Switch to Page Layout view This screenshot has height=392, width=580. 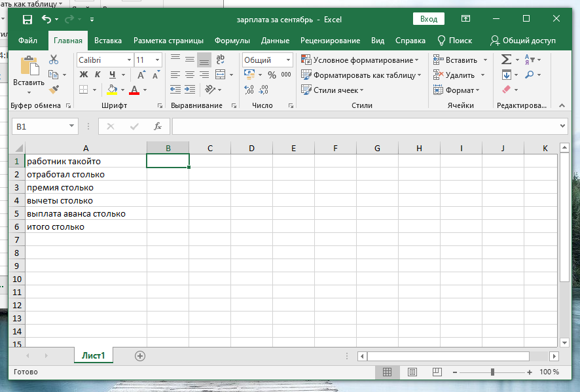412,372
